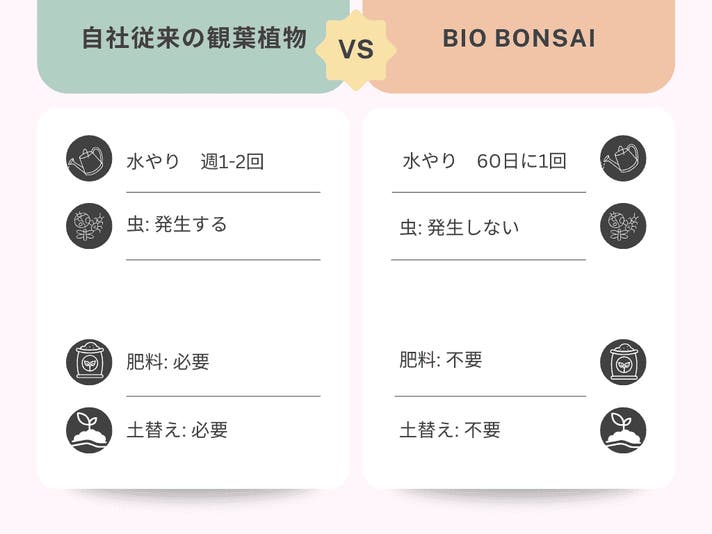
Task: Click the yellow VS badge
Action: click(356, 50)
